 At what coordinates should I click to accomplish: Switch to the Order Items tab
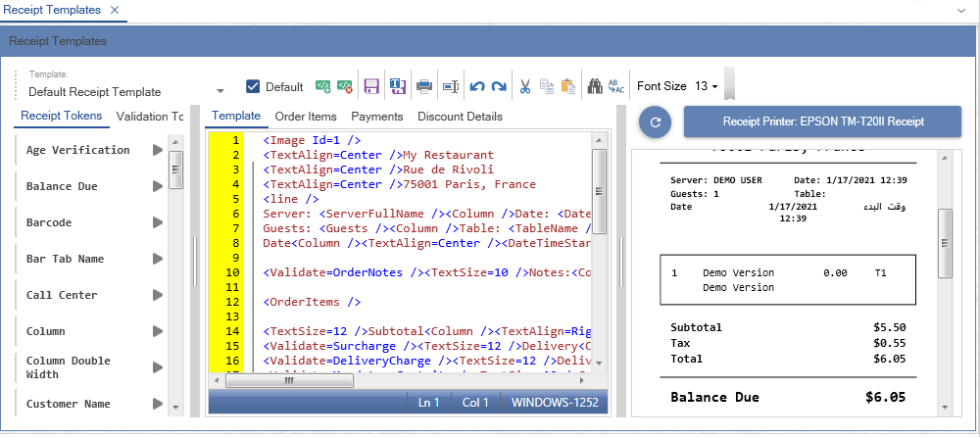click(306, 117)
